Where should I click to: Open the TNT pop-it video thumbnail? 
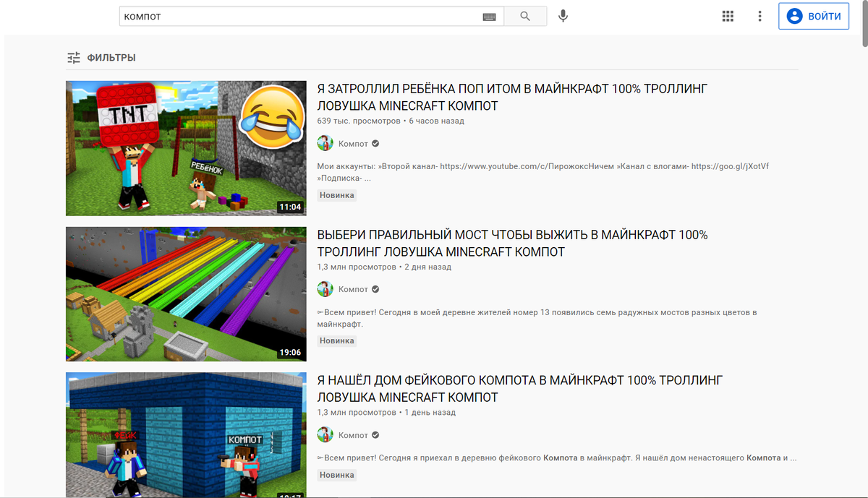tap(186, 148)
